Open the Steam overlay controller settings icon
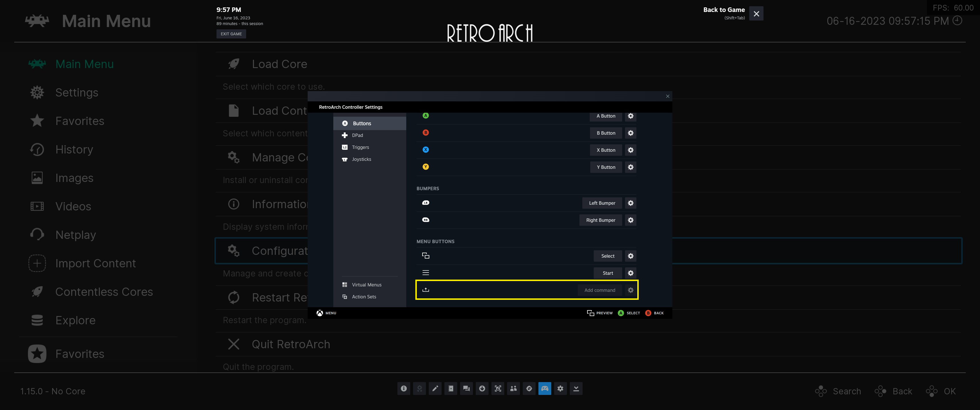This screenshot has width=980, height=410. [x=544, y=388]
